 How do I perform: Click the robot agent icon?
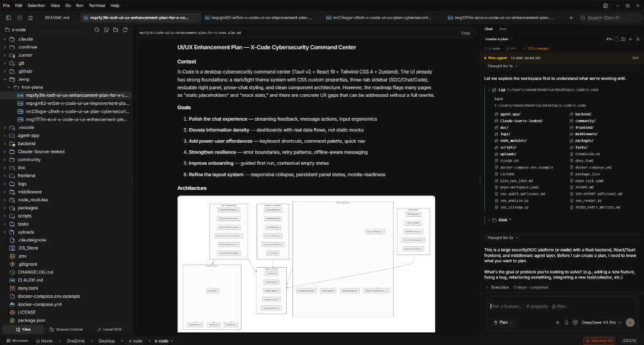pyautogui.click(x=30, y=18)
